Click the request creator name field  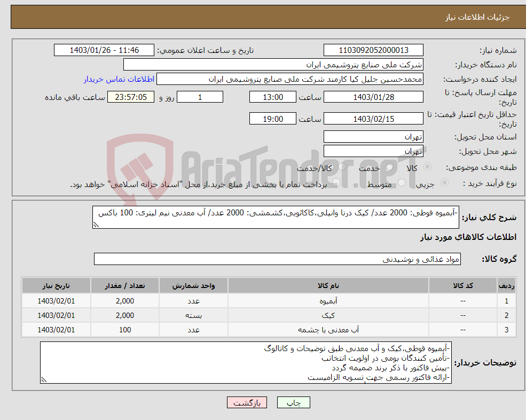point(290,79)
